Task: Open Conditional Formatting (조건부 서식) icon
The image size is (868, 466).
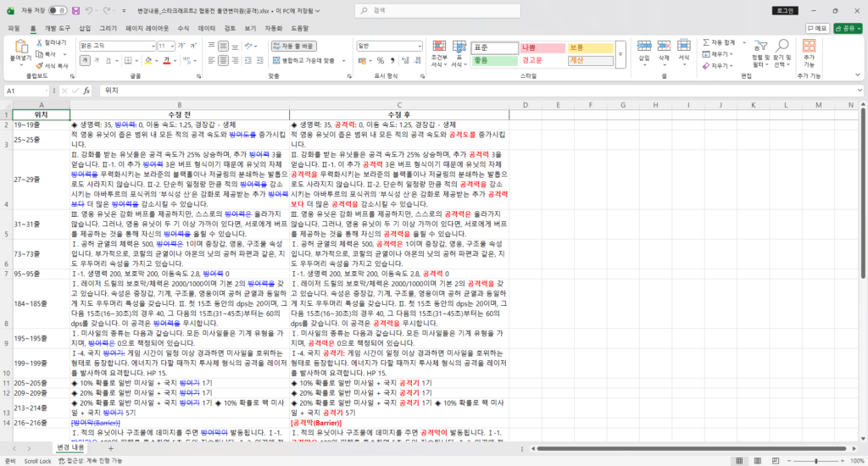Action: point(439,46)
